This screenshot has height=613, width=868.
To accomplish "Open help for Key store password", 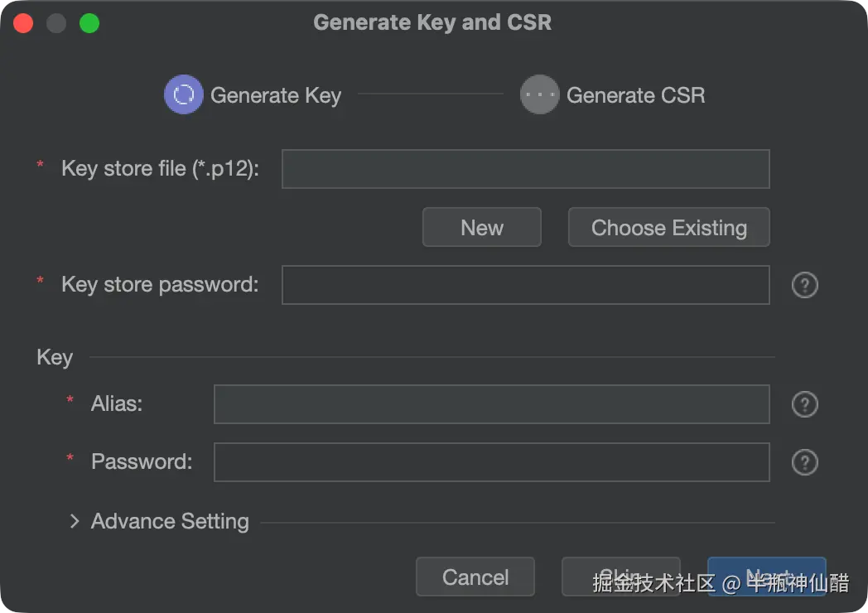I will pyautogui.click(x=804, y=285).
